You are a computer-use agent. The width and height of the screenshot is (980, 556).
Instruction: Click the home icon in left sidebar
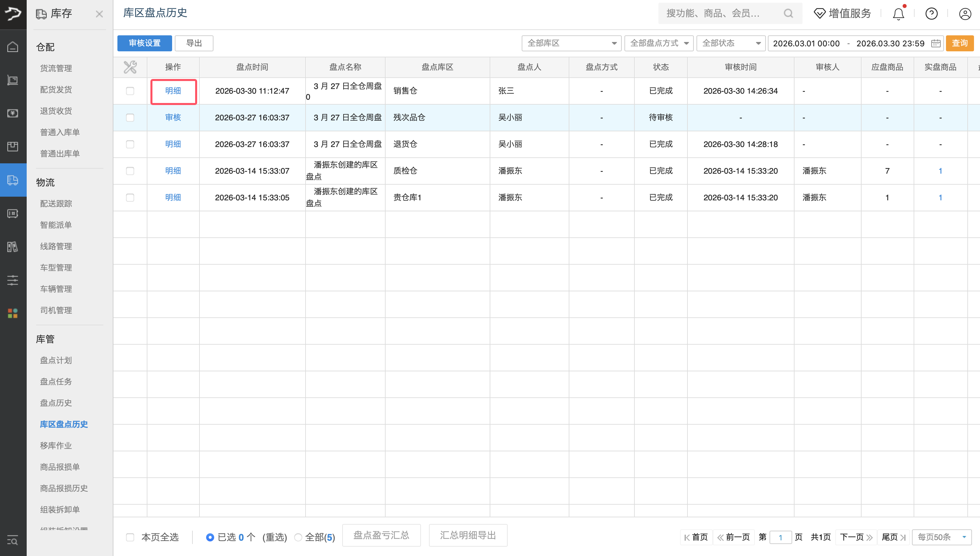13,47
